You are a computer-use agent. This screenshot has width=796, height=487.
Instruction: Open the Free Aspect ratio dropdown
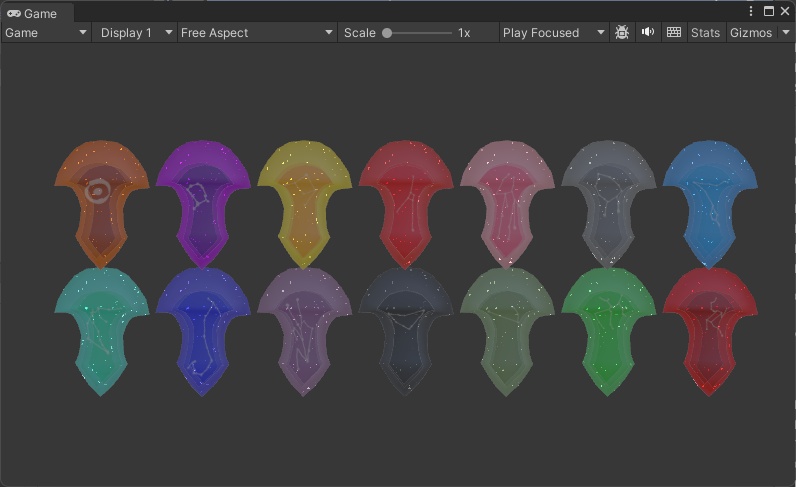(257, 33)
